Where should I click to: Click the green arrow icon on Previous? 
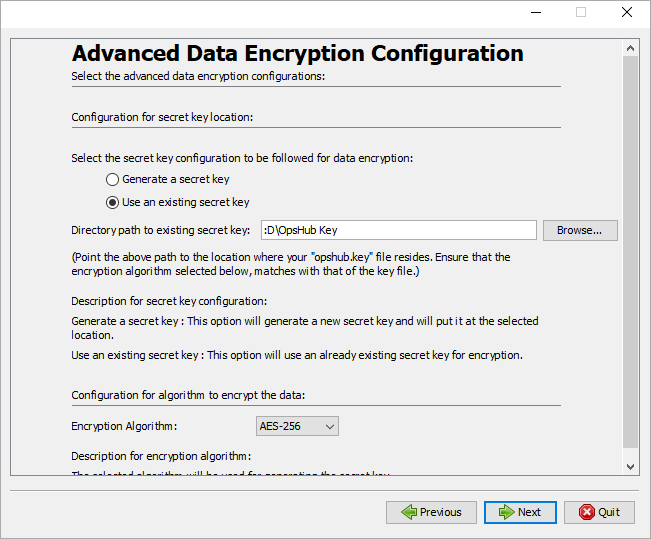coord(408,512)
